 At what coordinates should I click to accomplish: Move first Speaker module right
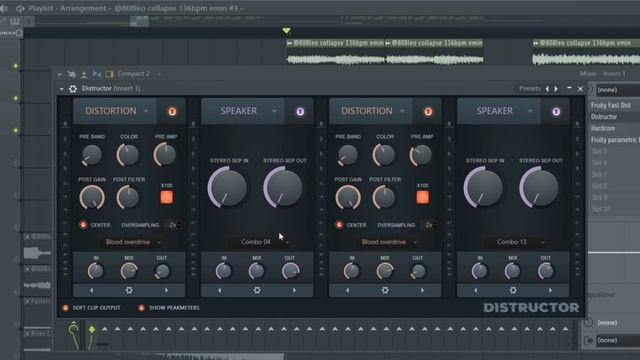[x=294, y=290]
